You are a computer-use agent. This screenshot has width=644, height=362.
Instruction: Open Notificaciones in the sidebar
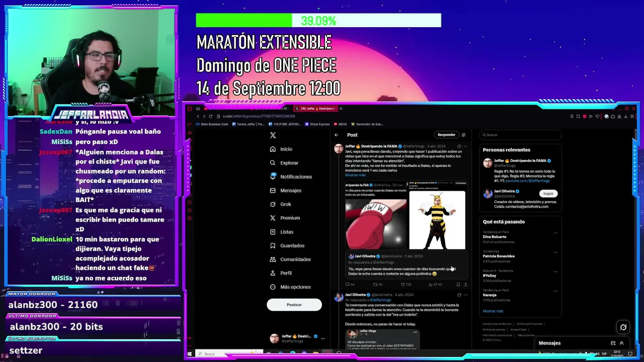[x=291, y=176]
